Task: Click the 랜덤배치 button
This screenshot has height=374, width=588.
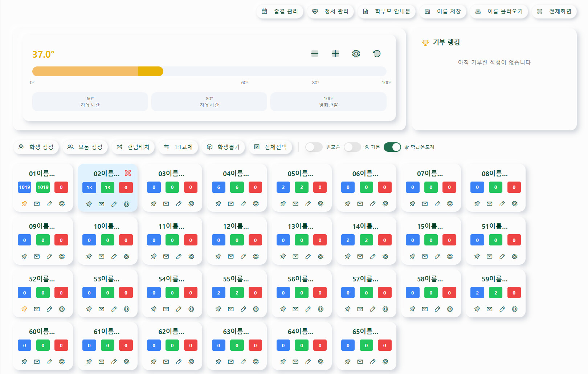Action: click(x=133, y=147)
